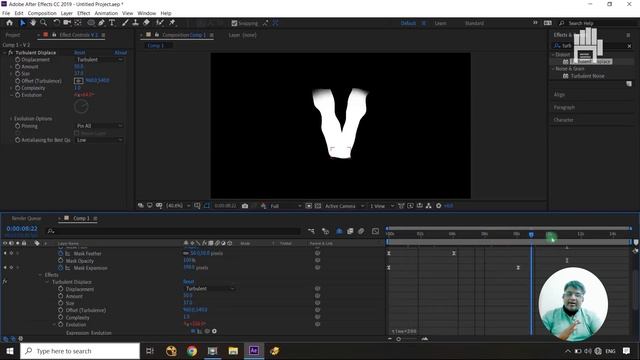640x360 pixels.
Task: Open the File menu
Action: click(6, 13)
